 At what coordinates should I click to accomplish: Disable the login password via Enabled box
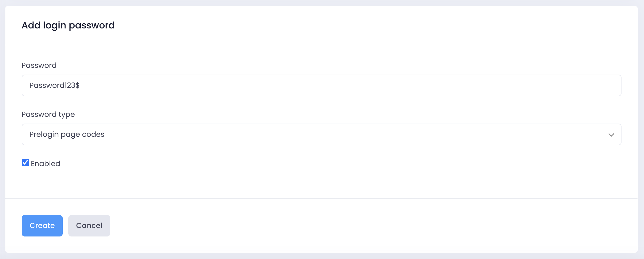[x=25, y=162]
